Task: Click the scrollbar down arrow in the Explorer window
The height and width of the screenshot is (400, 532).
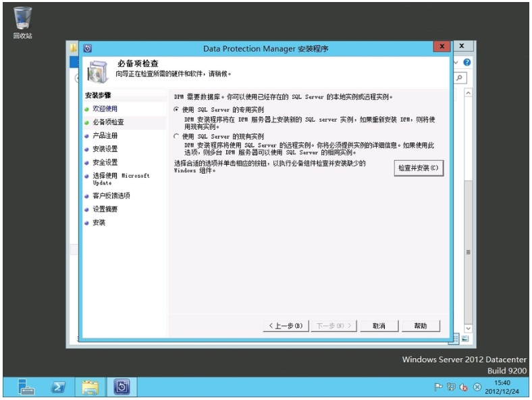Action: tap(469, 328)
